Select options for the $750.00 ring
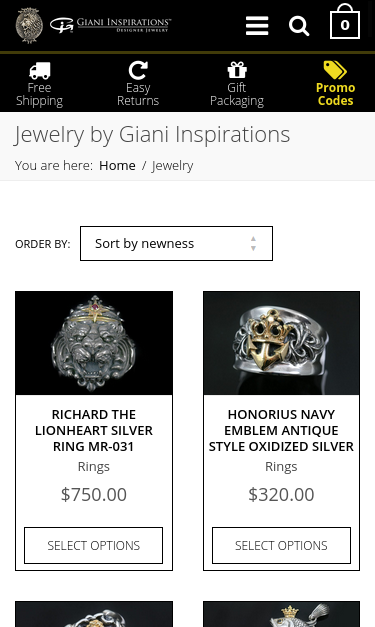Screen dimensions: 375x627 tap(94, 545)
